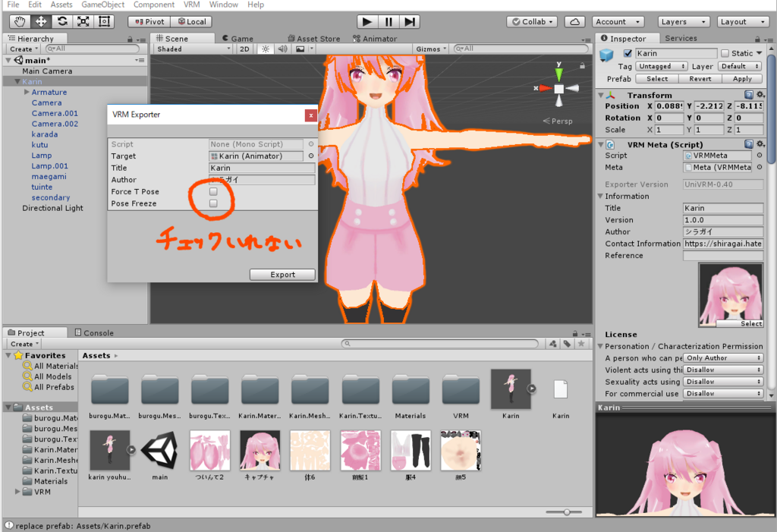Click the Title field in VRM Exporter

(x=262, y=168)
